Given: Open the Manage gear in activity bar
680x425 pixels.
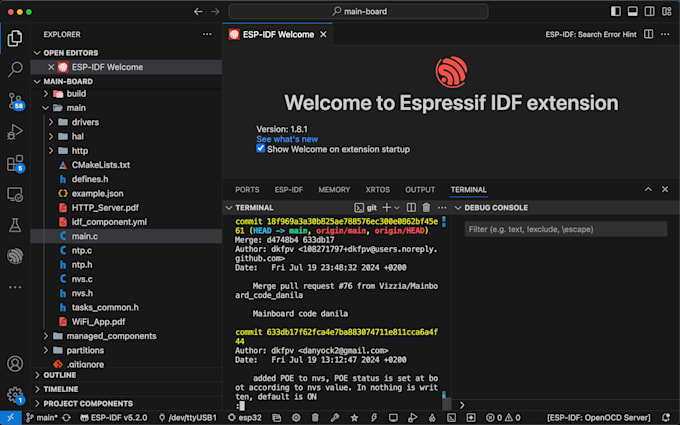Looking at the screenshot, I should click(x=15, y=395).
